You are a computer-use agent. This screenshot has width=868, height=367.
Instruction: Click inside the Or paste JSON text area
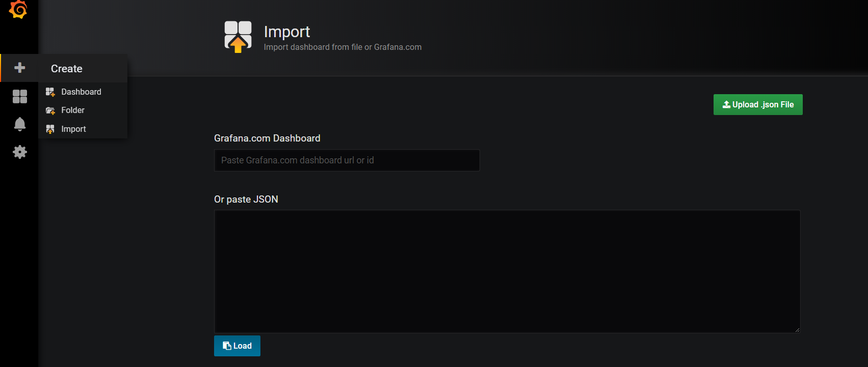click(x=507, y=271)
